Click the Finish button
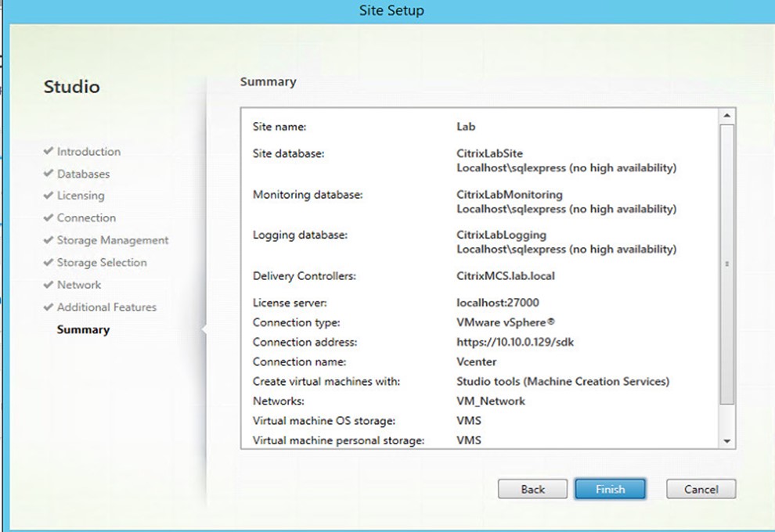This screenshot has width=775, height=532. click(610, 489)
